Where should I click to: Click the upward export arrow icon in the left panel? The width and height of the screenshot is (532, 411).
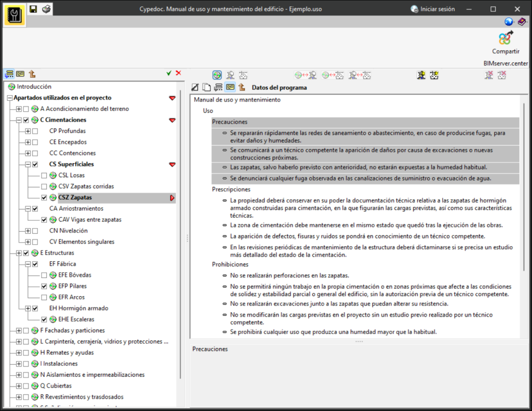[x=33, y=74]
